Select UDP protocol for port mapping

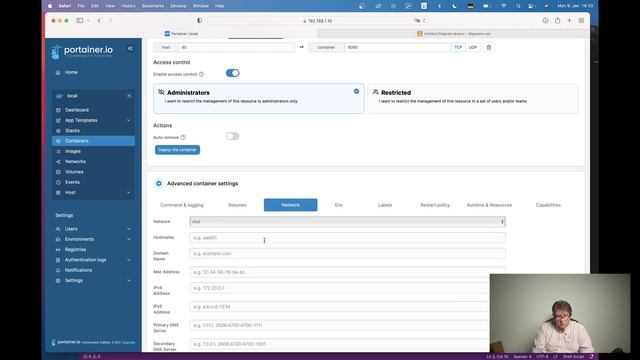click(473, 47)
